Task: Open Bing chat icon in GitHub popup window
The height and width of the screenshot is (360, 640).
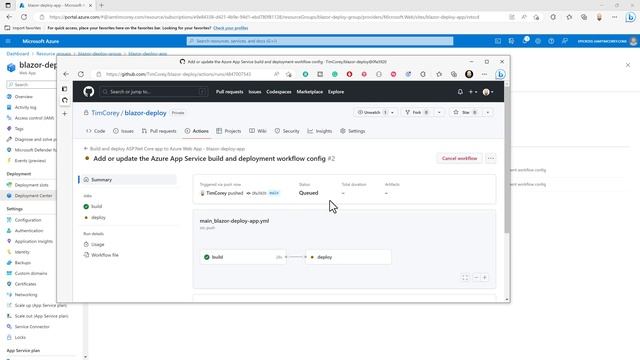Action: (x=500, y=74)
